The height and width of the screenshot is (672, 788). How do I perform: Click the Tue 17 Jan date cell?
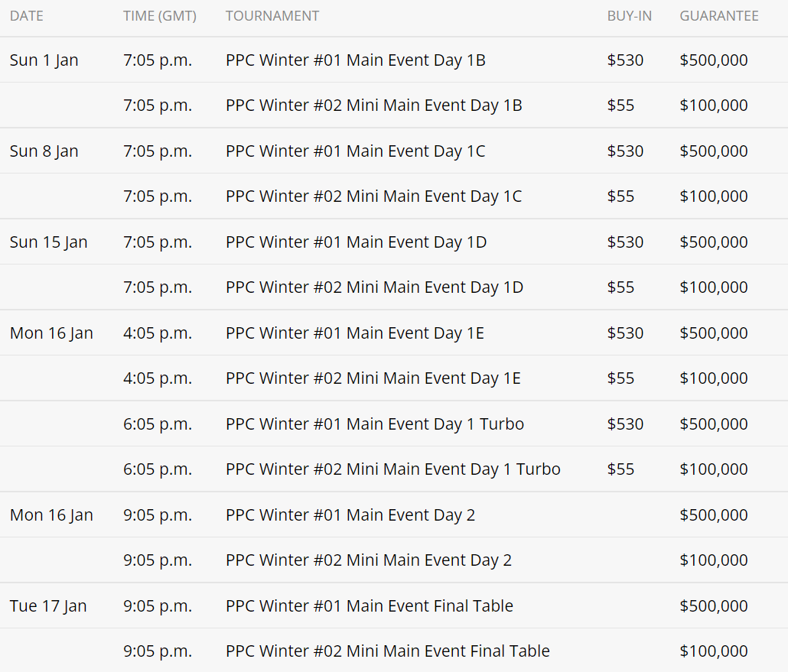click(48, 606)
